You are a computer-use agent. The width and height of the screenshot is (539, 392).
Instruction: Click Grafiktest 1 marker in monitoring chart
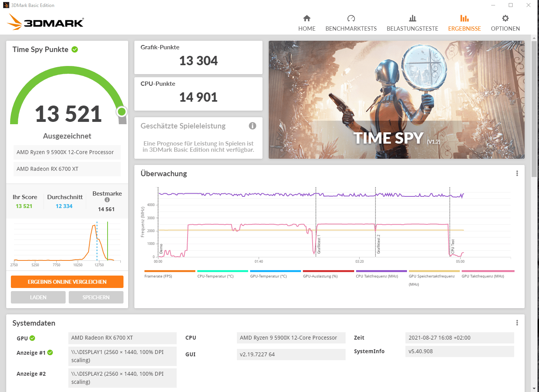pos(319,245)
